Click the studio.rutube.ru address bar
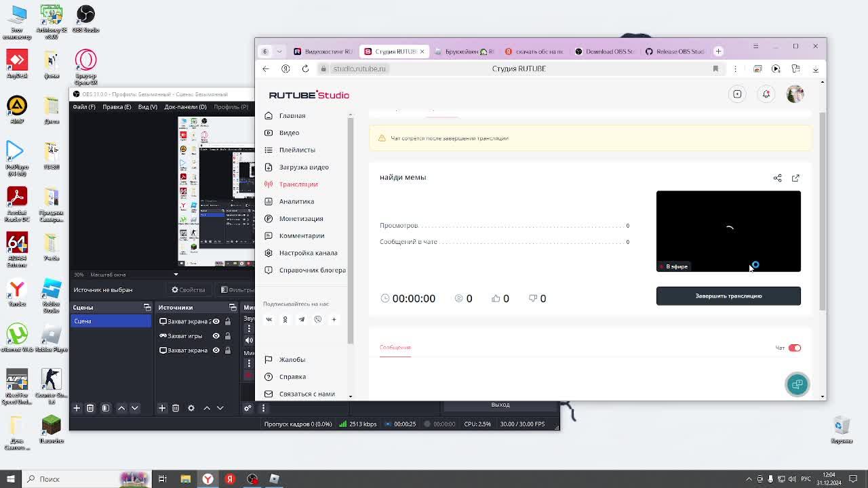The image size is (868, 488). tap(359, 68)
